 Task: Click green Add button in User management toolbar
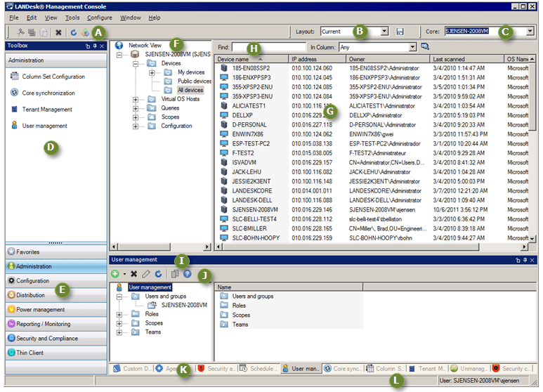point(115,274)
